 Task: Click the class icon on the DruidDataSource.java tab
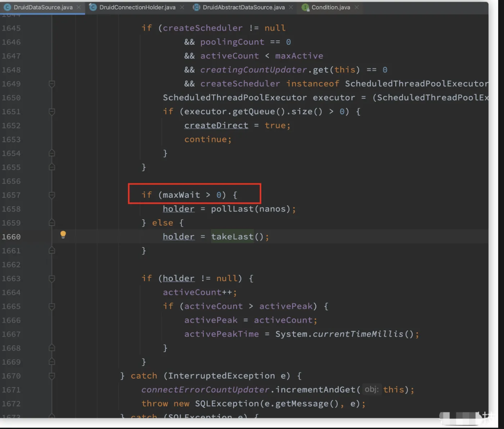tap(7, 7)
